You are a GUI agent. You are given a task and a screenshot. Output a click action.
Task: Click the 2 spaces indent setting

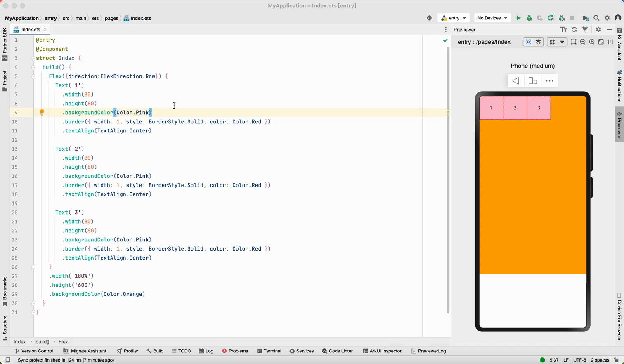click(x=600, y=360)
